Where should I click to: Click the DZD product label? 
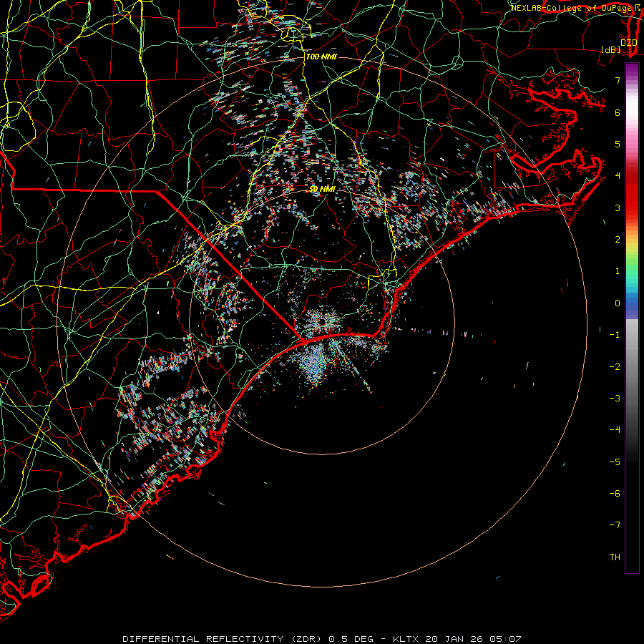click(x=628, y=42)
